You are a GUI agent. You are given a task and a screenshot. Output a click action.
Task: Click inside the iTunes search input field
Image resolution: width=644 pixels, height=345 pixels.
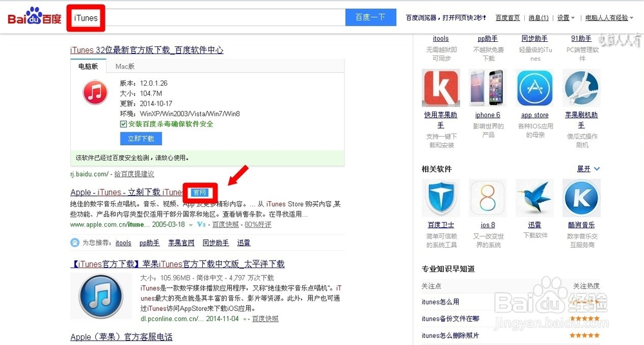(x=207, y=17)
